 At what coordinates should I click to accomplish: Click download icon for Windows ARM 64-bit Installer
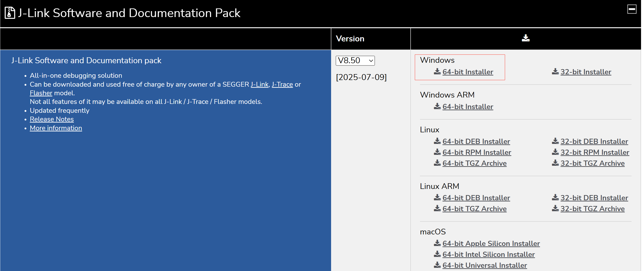(437, 106)
